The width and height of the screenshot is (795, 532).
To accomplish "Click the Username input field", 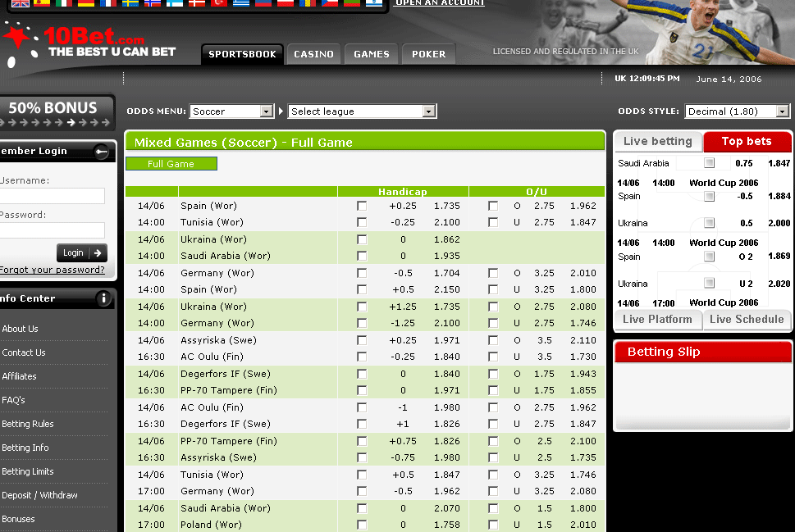I will 53,196.
